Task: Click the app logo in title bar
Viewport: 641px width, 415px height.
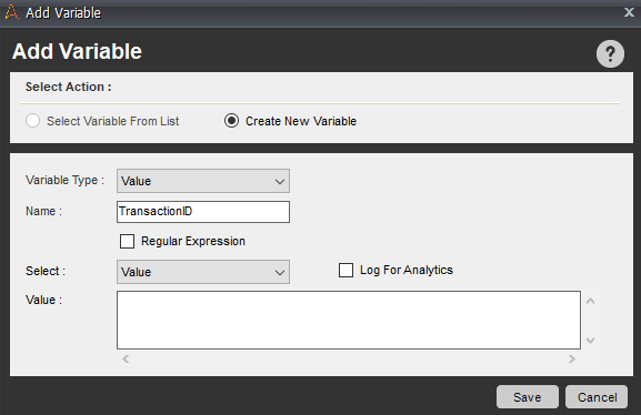Action: 11,14
